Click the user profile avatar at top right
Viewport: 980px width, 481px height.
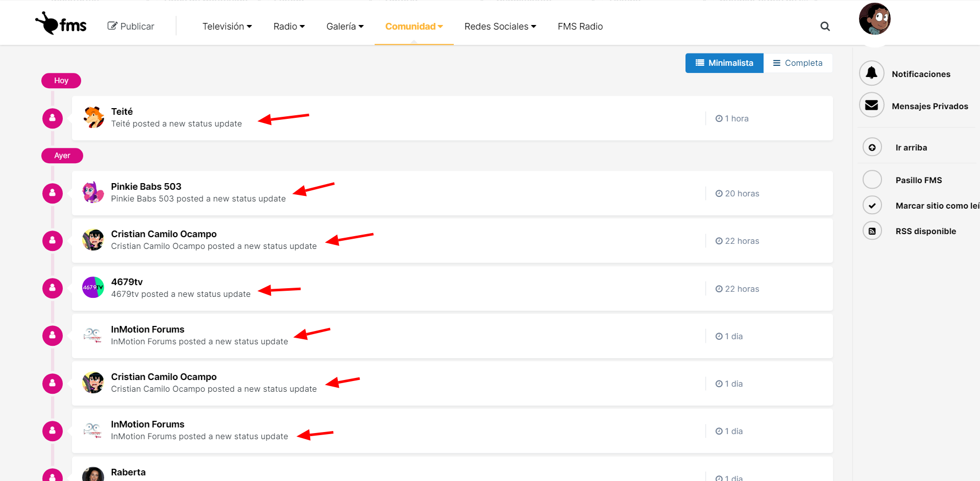coord(874,19)
